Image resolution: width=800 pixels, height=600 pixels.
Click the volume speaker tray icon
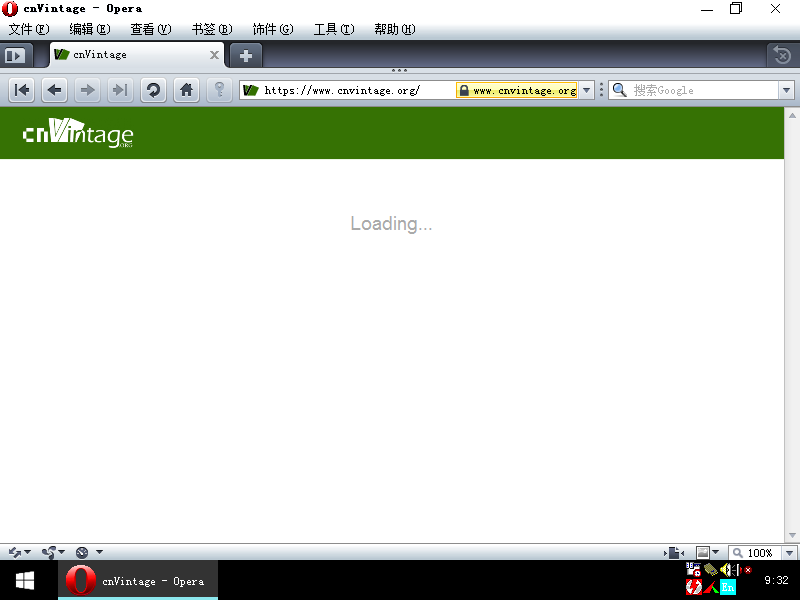(727, 569)
